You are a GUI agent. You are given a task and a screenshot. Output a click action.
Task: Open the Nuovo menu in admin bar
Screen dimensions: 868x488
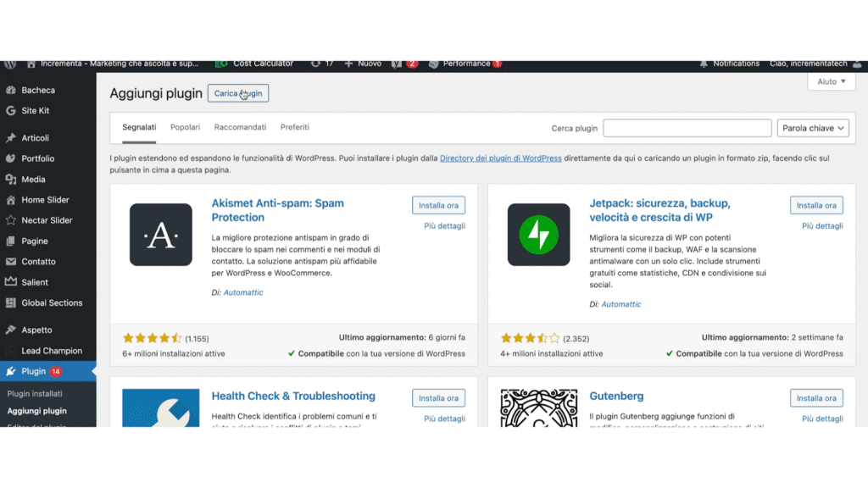[364, 64]
